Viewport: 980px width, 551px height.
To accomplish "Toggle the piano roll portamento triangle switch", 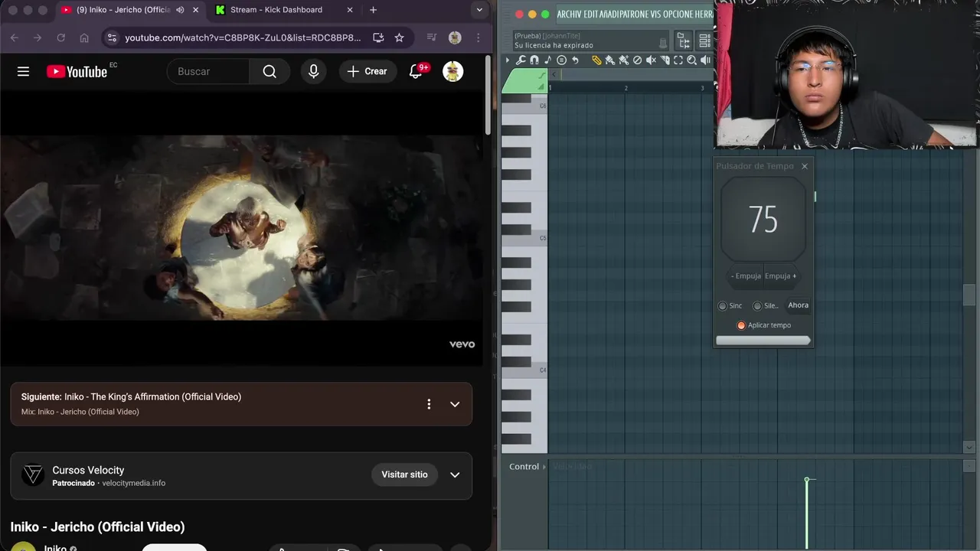I will click(x=542, y=86).
